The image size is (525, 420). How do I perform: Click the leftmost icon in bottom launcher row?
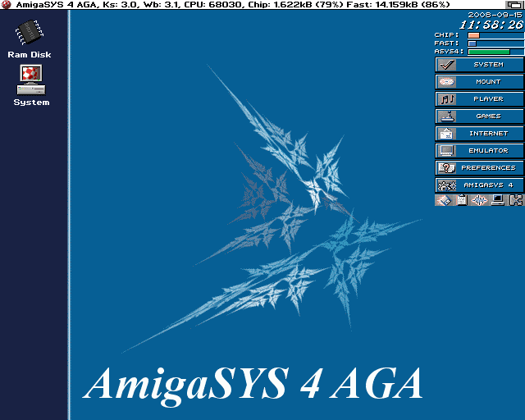pos(443,200)
